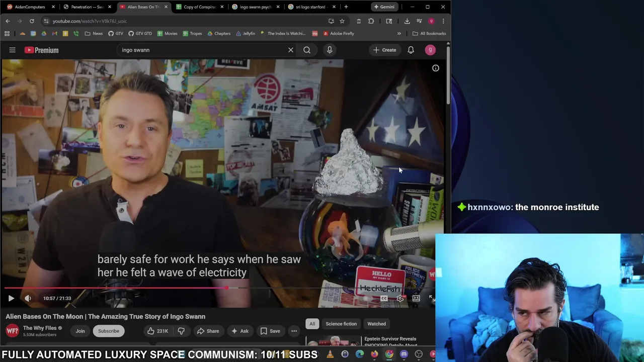Dislike this video
This screenshot has width=644, height=362.
pyautogui.click(x=181, y=331)
